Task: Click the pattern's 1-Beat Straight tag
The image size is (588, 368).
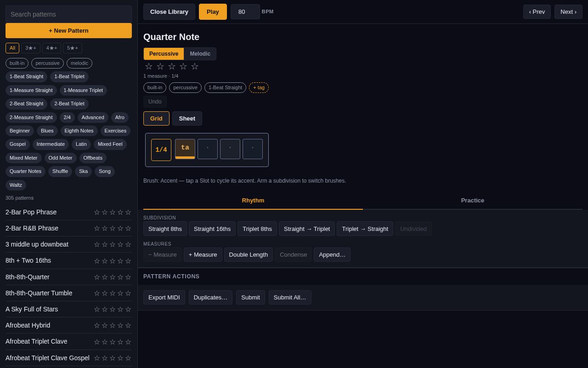Action: [x=225, y=87]
